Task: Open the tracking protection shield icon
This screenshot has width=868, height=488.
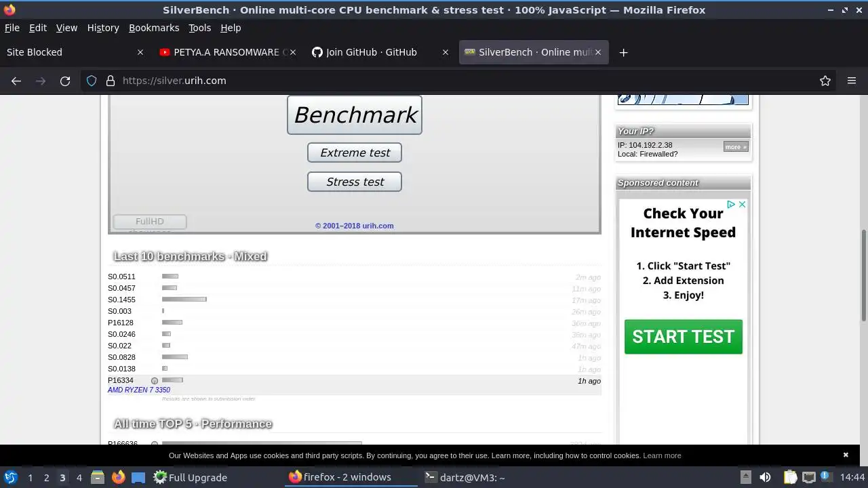Action: 92,81
